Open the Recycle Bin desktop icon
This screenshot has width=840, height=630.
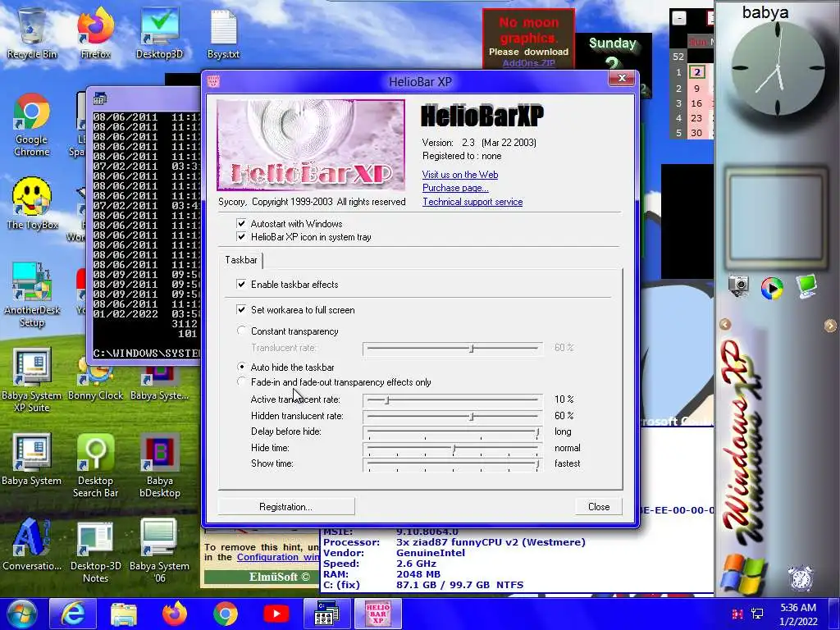pos(32,33)
